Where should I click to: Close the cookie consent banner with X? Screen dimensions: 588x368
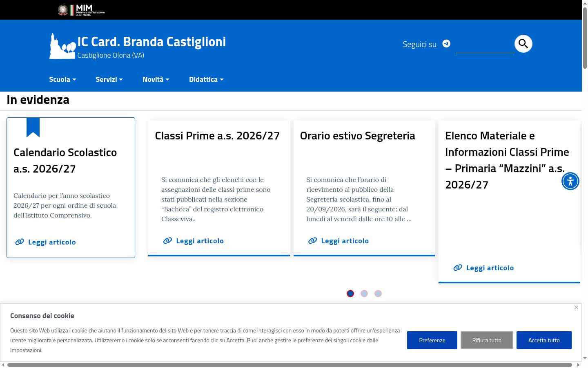coord(576,307)
